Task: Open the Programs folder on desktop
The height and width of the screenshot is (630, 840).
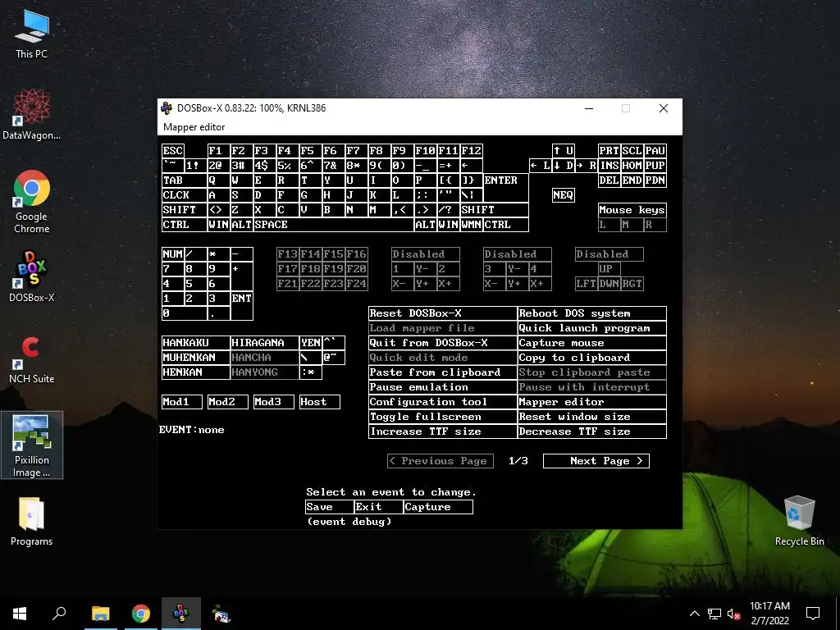Action: [x=32, y=522]
